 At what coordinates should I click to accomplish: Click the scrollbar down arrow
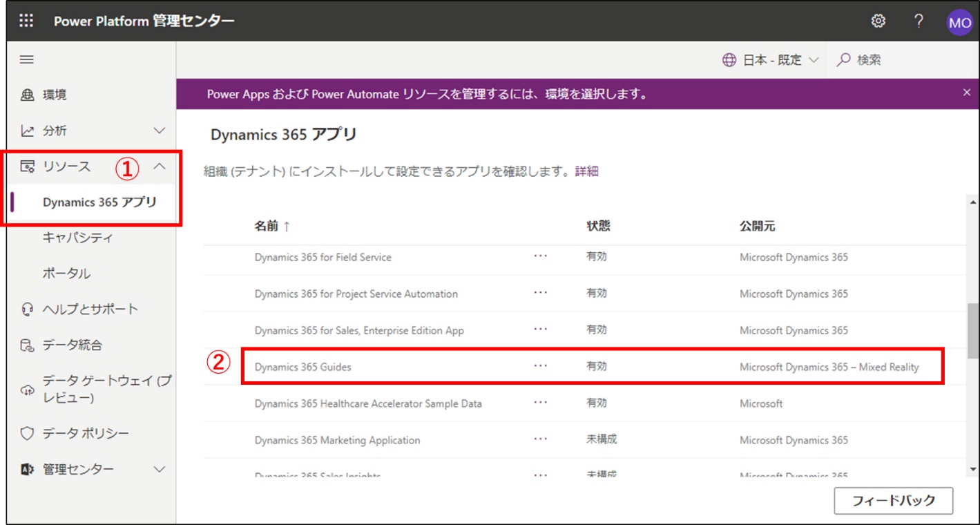point(973,470)
